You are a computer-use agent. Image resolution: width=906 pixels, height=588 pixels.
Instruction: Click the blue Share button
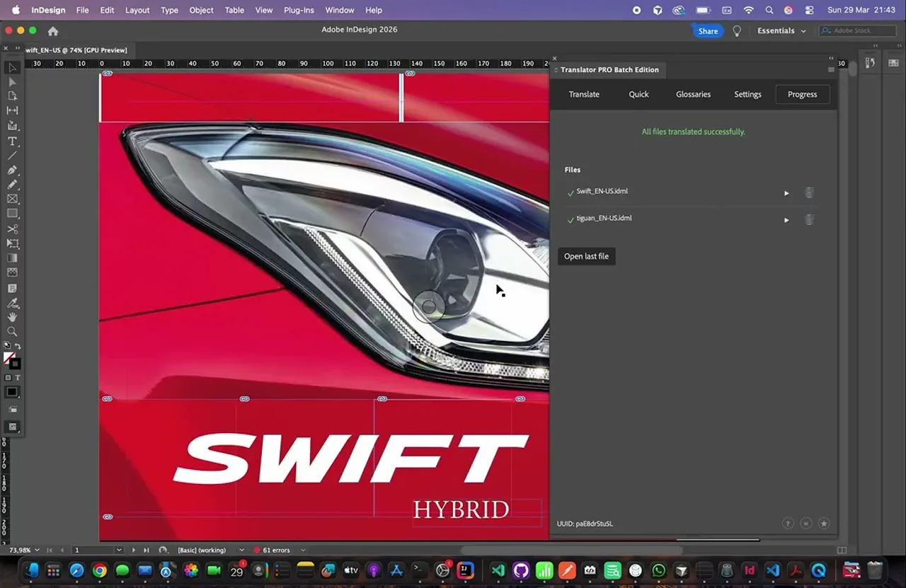[x=708, y=30]
